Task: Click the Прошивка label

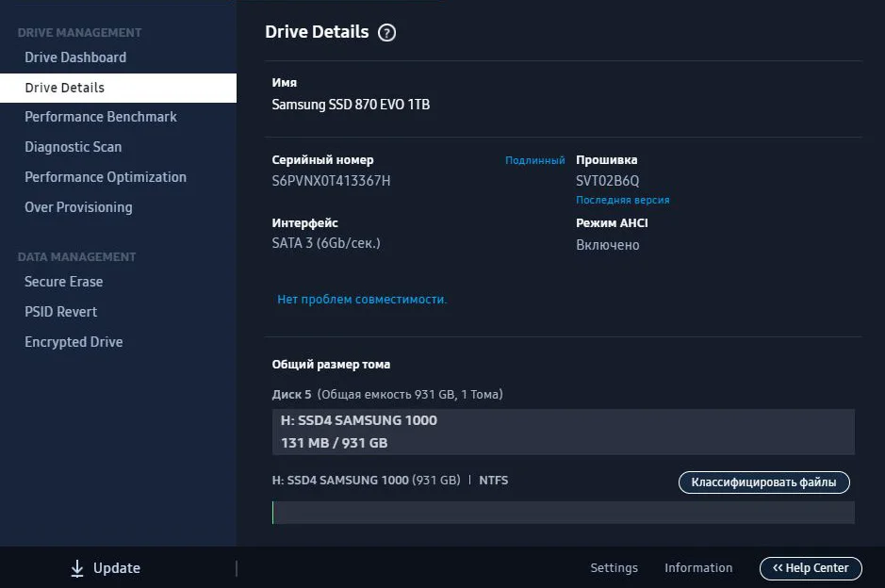Action: point(606,160)
